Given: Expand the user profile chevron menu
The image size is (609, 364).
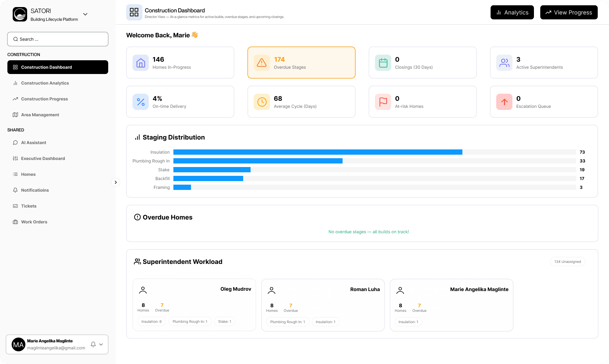Looking at the screenshot, I should [101, 345].
